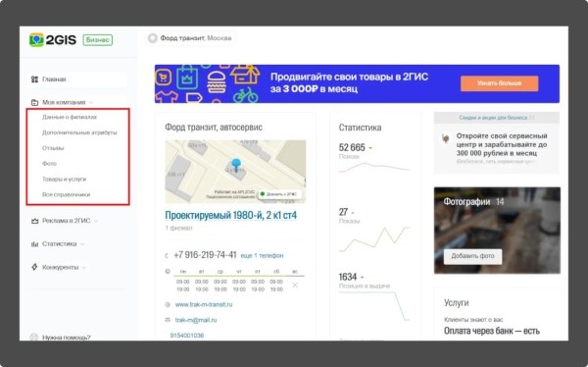Image resolution: width=588 pixels, height=367 pixels.
Task: Click the Нужна помощь? link
Action: [x=67, y=338]
